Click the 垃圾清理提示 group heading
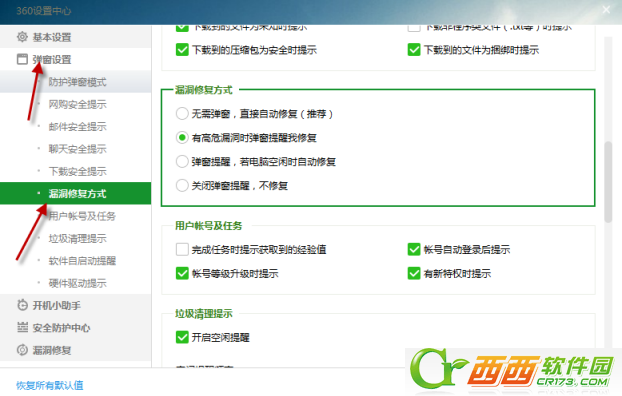 203,314
